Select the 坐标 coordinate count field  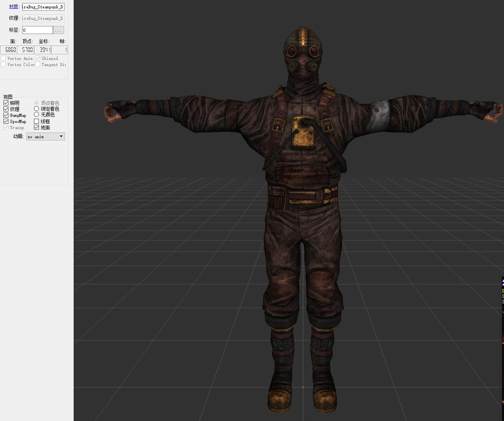[43, 50]
